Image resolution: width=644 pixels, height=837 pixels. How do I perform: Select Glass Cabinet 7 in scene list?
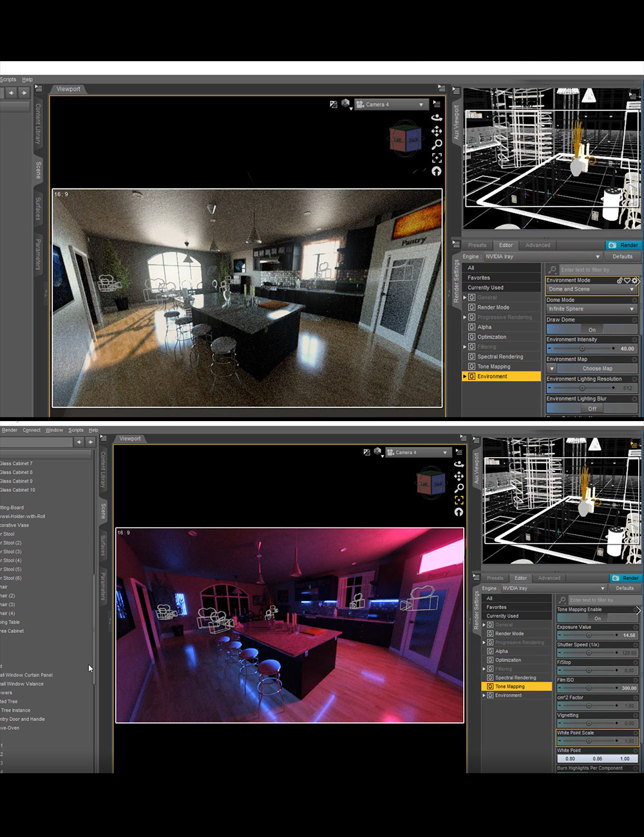17,464
